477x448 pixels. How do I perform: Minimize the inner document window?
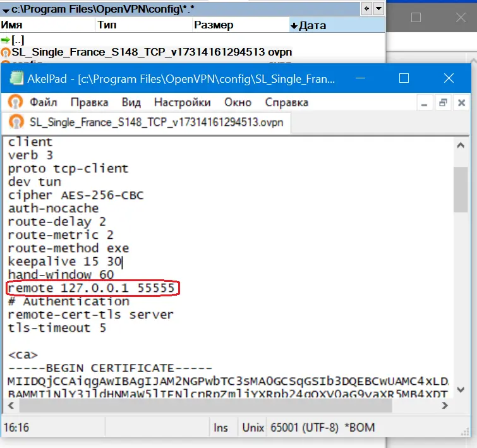click(424, 103)
